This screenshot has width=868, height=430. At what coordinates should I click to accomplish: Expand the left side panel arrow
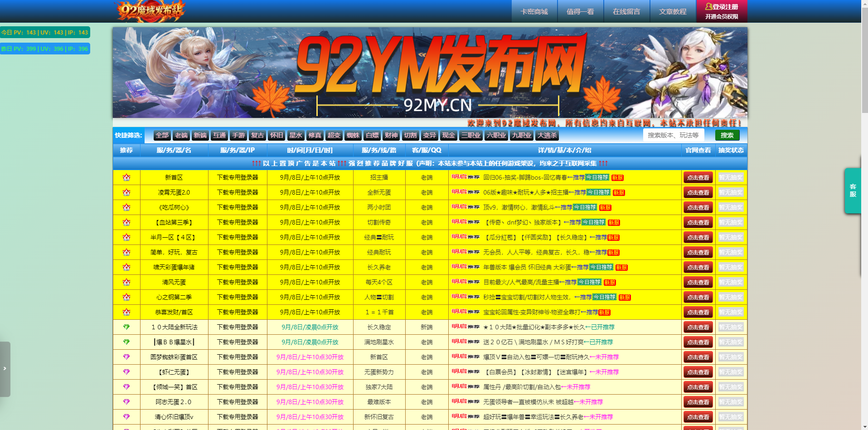pyautogui.click(x=5, y=369)
